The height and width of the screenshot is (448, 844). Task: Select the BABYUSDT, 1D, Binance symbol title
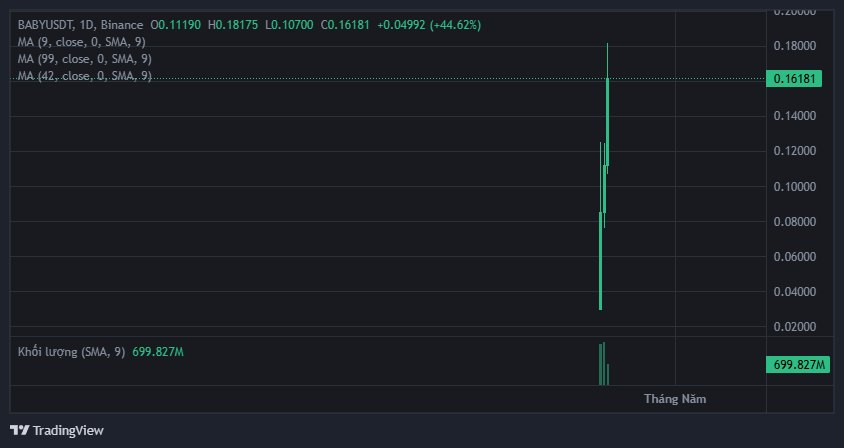(80, 25)
